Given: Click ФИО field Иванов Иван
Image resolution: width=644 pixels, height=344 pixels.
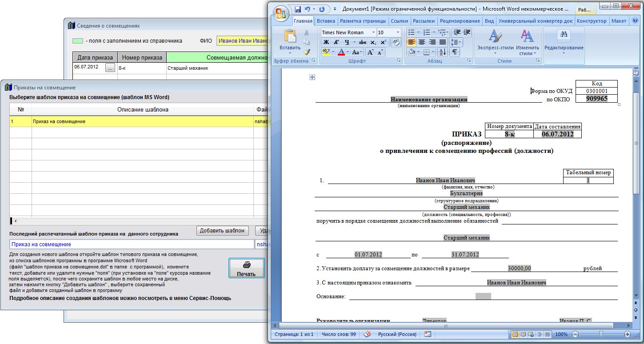Looking at the screenshot, I should 243,41.
